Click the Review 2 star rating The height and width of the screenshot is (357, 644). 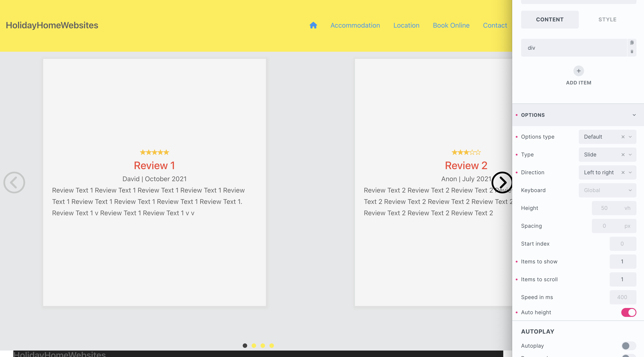coord(466,152)
